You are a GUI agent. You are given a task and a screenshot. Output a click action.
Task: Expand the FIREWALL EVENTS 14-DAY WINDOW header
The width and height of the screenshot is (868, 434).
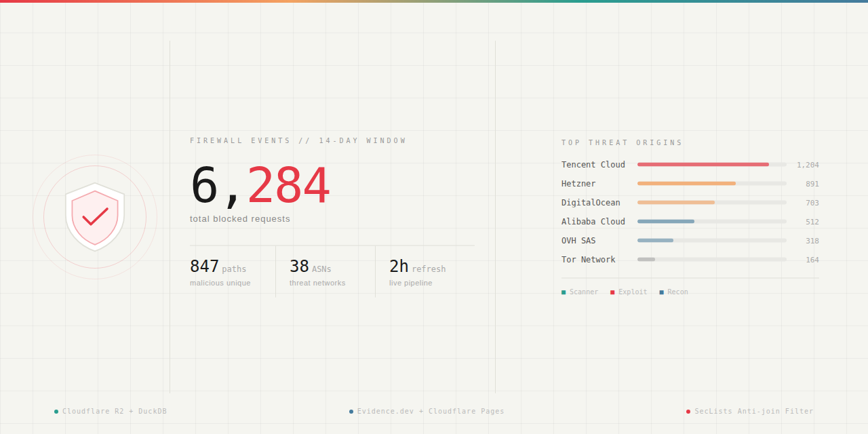coord(297,140)
